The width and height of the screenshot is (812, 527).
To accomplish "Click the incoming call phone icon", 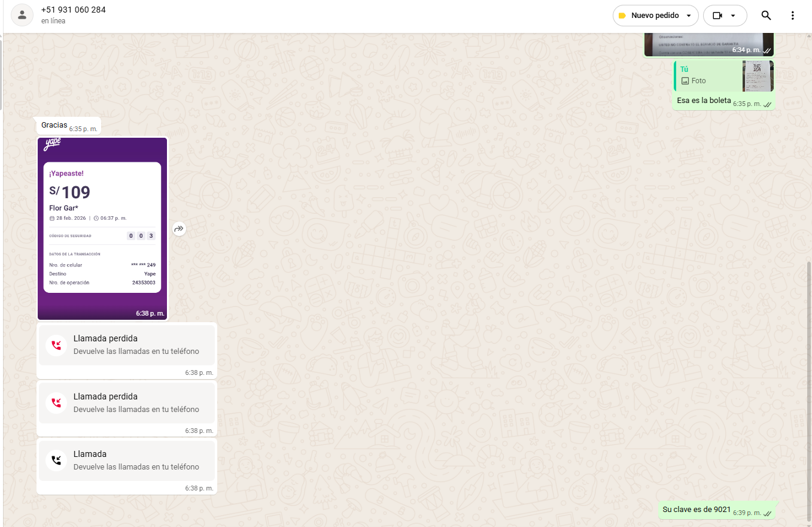I will click(56, 460).
